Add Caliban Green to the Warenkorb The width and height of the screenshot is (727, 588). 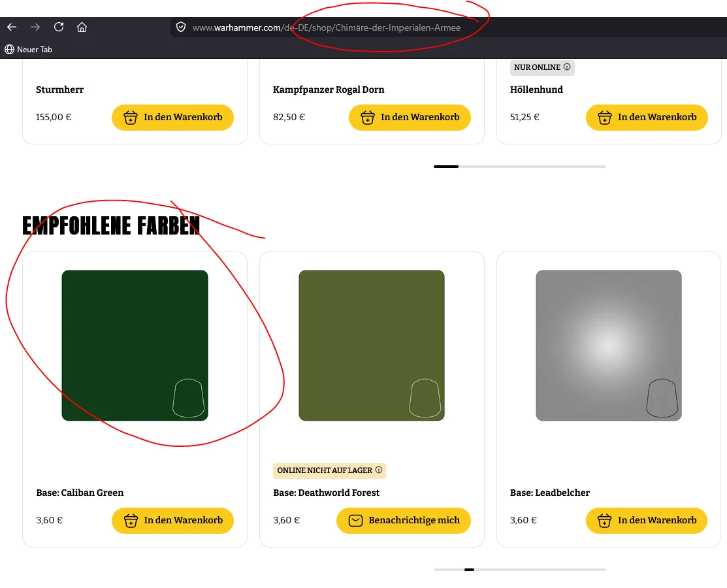pos(172,520)
